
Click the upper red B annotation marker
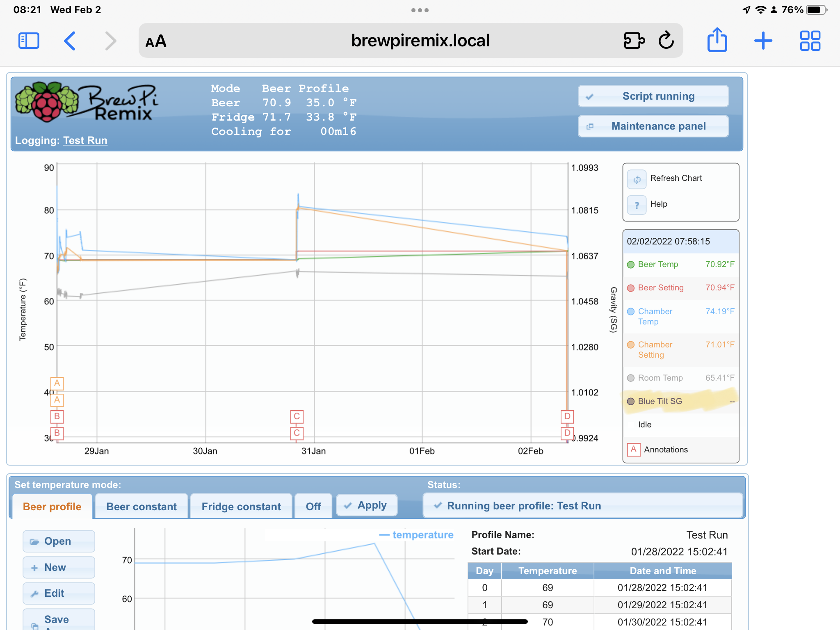[x=57, y=417]
